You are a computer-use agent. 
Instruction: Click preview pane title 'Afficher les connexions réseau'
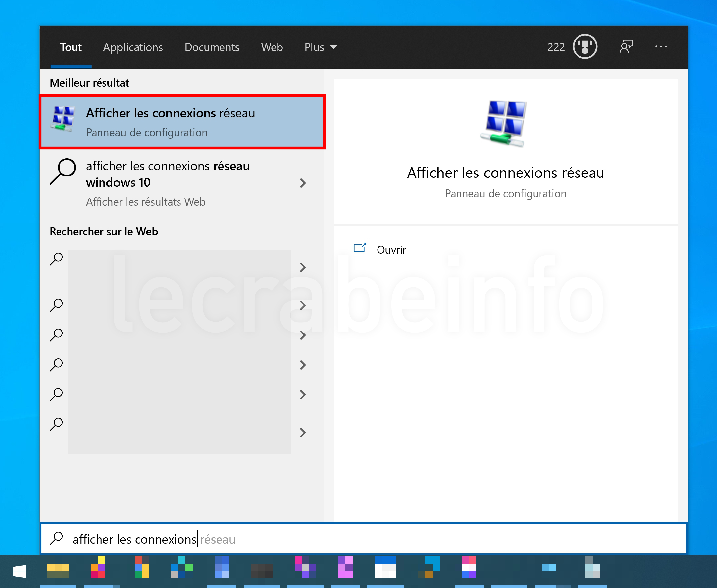pos(505,173)
